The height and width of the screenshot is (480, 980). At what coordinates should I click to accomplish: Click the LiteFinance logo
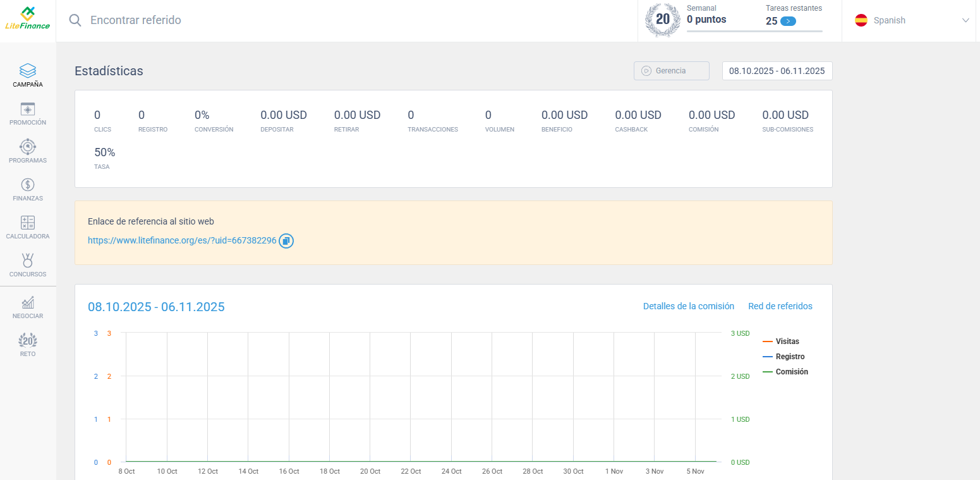click(x=28, y=18)
